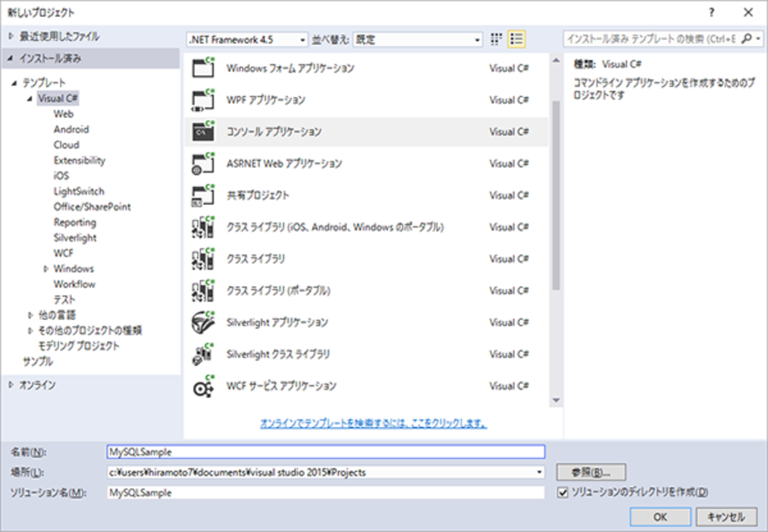768x532 pixels.
Task: Click the 名前 project name field
Action: coord(326,452)
